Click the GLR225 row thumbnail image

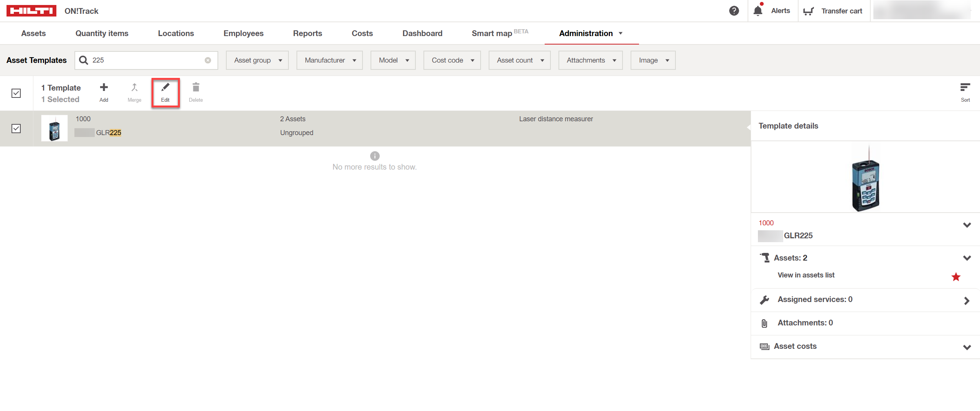(54, 129)
